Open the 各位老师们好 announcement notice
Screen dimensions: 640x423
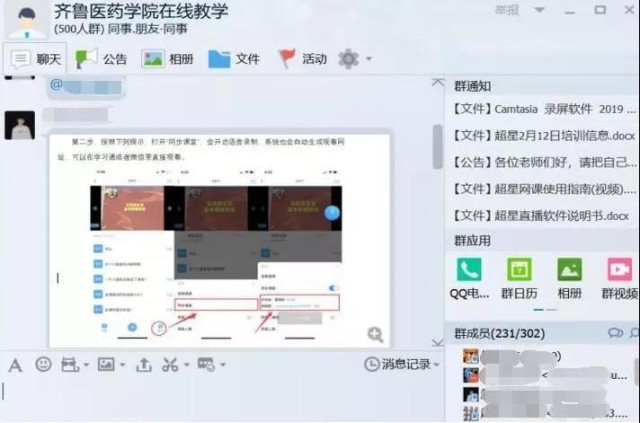click(x=544, y=163)
